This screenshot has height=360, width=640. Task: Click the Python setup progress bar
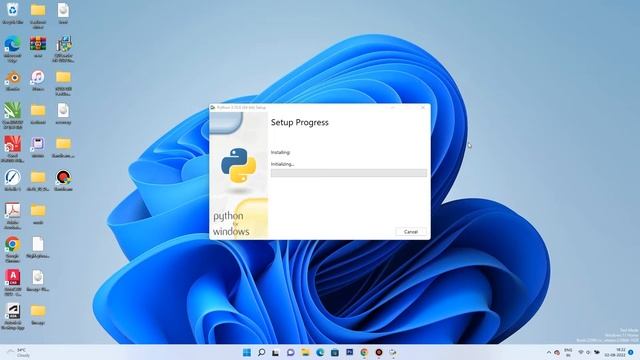tap(349, 173)
